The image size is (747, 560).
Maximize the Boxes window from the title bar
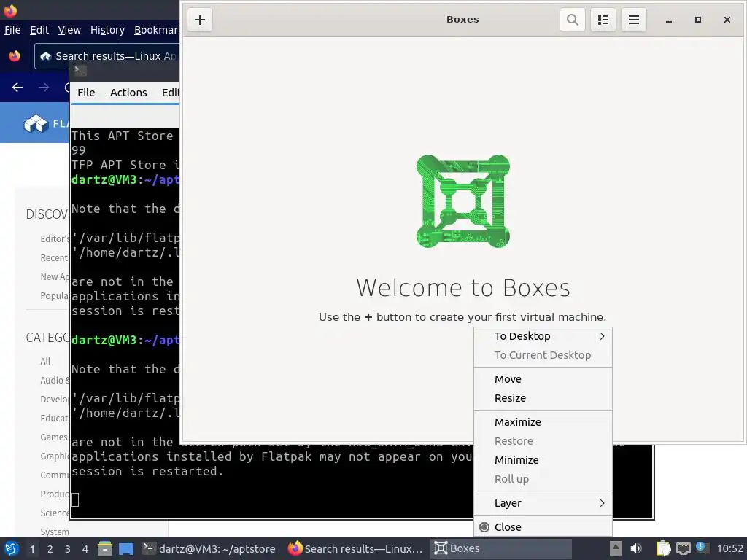698,20
